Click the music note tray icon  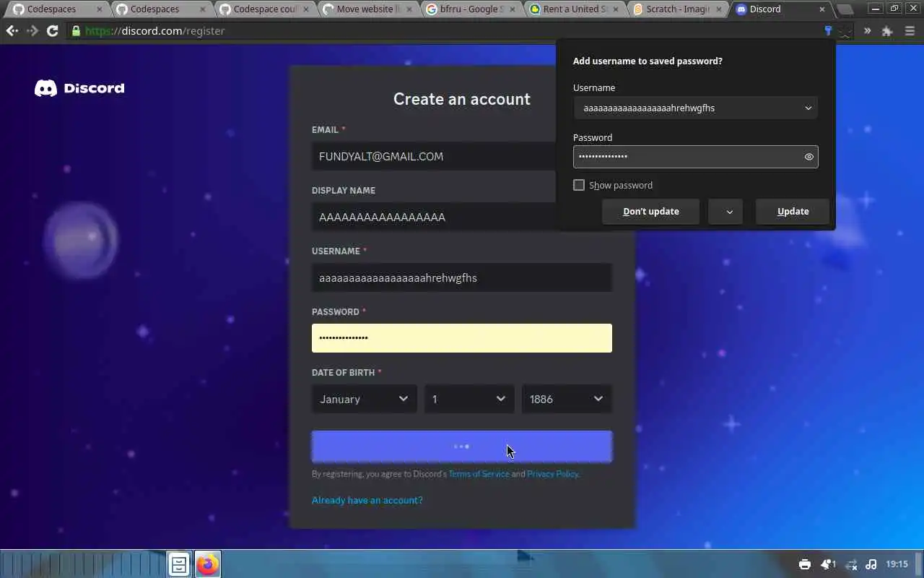pos(871,564)
